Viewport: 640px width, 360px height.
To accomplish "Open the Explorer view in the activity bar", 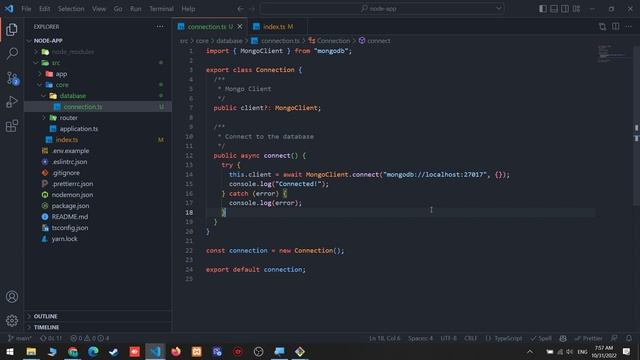I will [12, 29].
